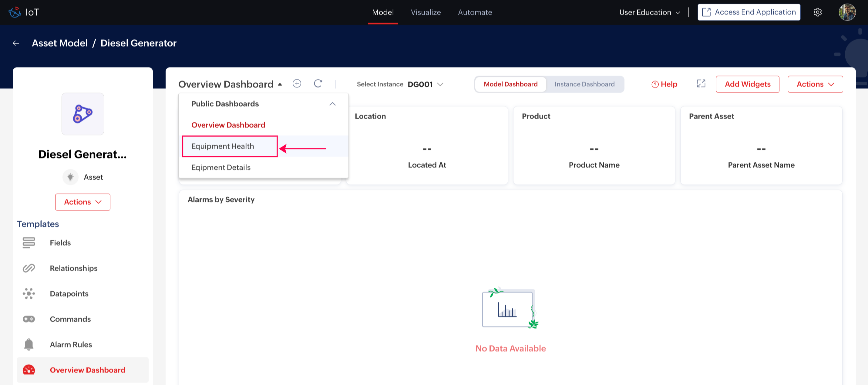Open the DG001 instance dropdown
Image resolution: width=868 pixels, height=385 pixels.
425,84
